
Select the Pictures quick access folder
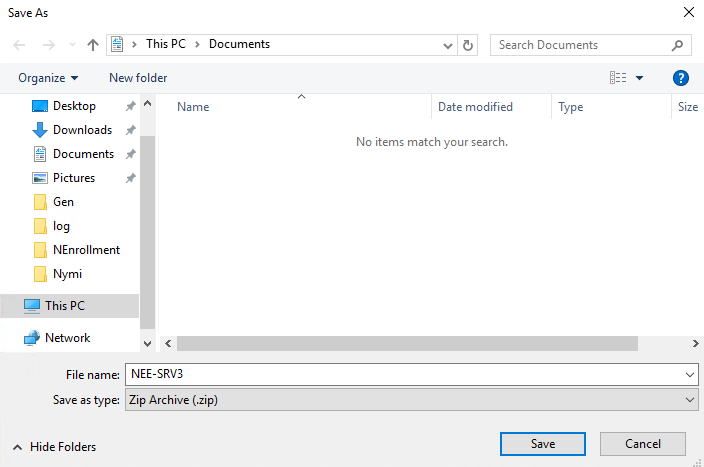[x=74, y=178]
